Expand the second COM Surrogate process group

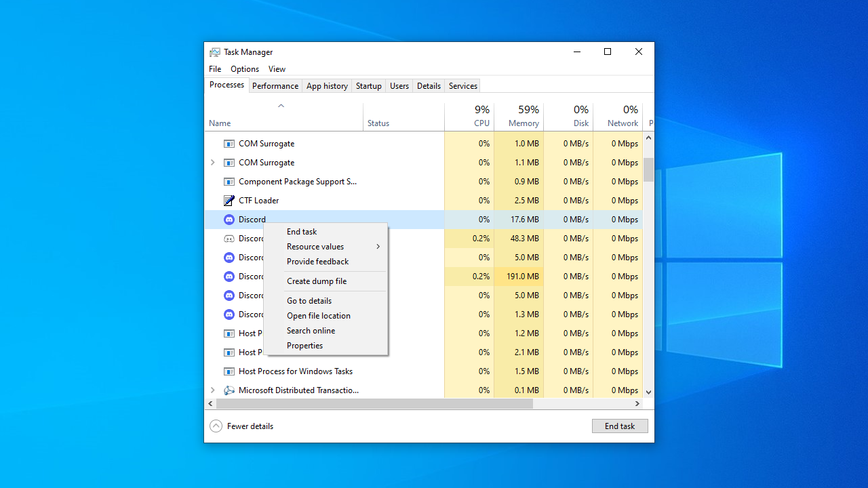pos(212,163)
